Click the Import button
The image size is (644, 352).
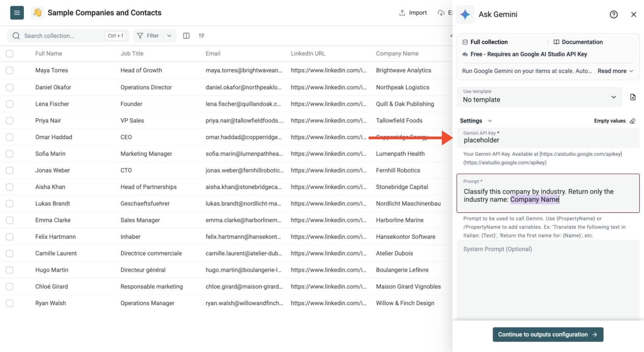tap(413, 13)
